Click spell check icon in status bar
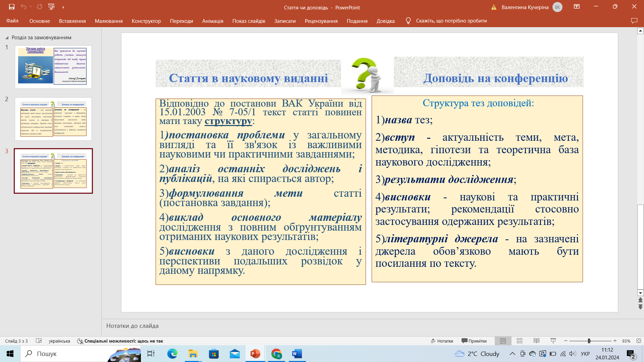 (x=39, y=341)
